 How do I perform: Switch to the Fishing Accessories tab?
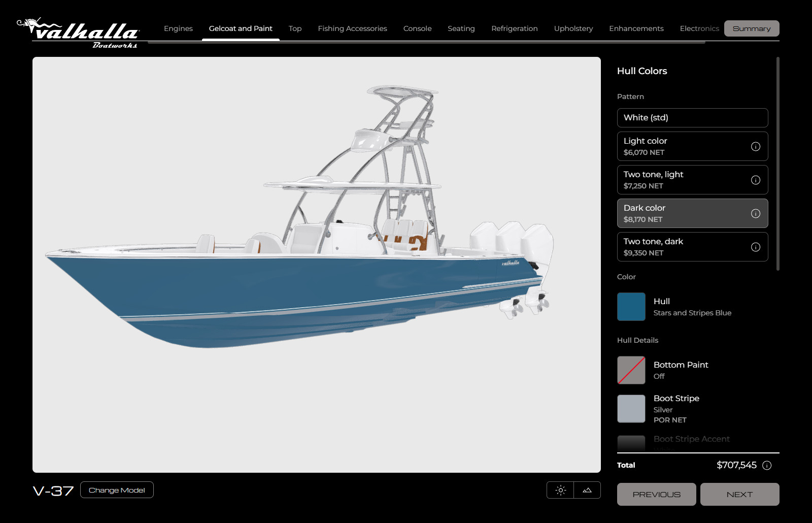[352, 29]
